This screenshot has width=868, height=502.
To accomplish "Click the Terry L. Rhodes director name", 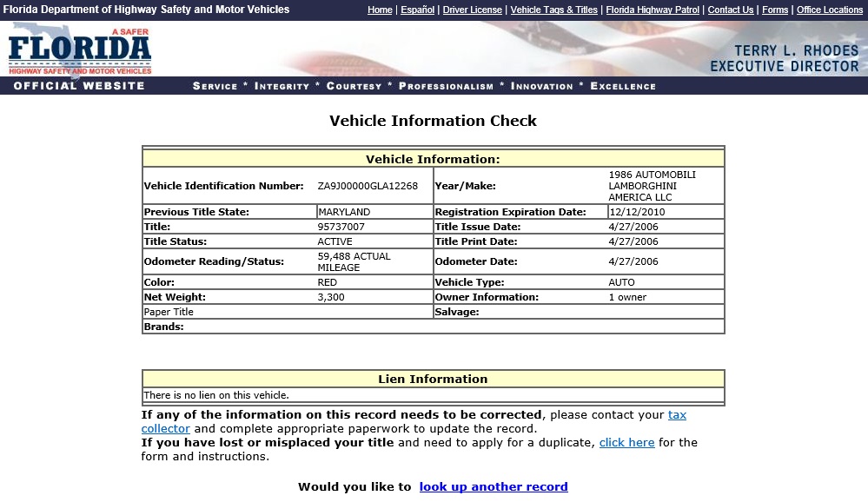I will click(796, 51).
